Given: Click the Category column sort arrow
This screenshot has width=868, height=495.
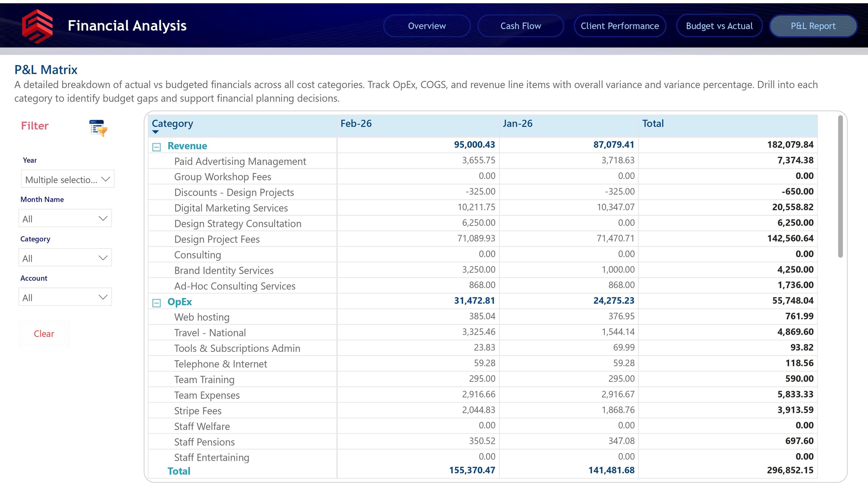Looking at the screenshot, I should (155, 132).
